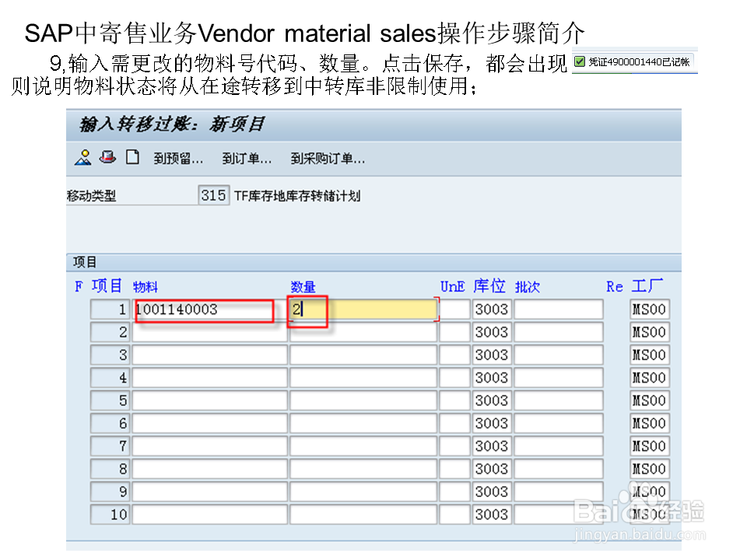Click the empty material field in row 2
Image resolution: width=747 pixels, height=560 pixels.
click(x=205, y=331)
